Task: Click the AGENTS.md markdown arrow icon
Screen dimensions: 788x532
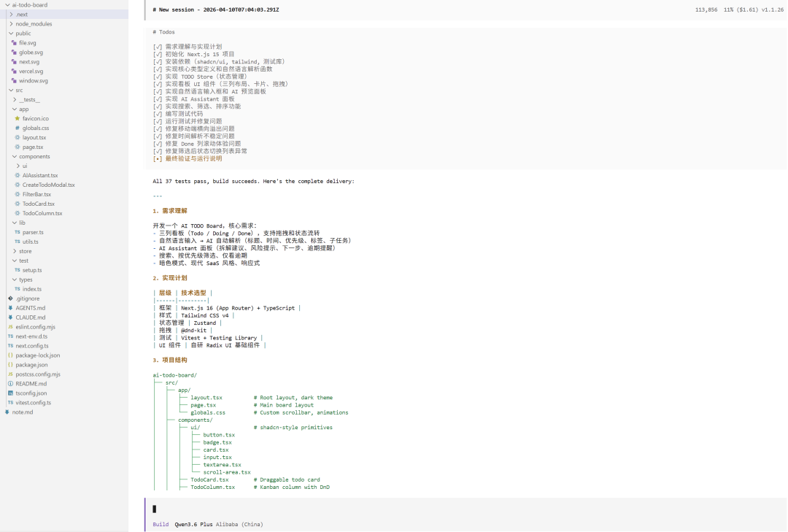Action: click(x=10, y=308)
